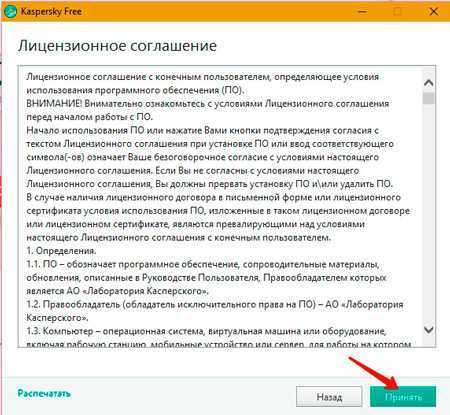Open the Распечатать print link
Viewport: 450px width, 415px height.
coord(44,393)
